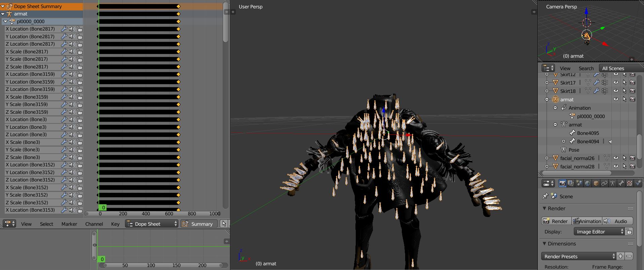Open the Scene properties tab icon

(x=579, y=183)
